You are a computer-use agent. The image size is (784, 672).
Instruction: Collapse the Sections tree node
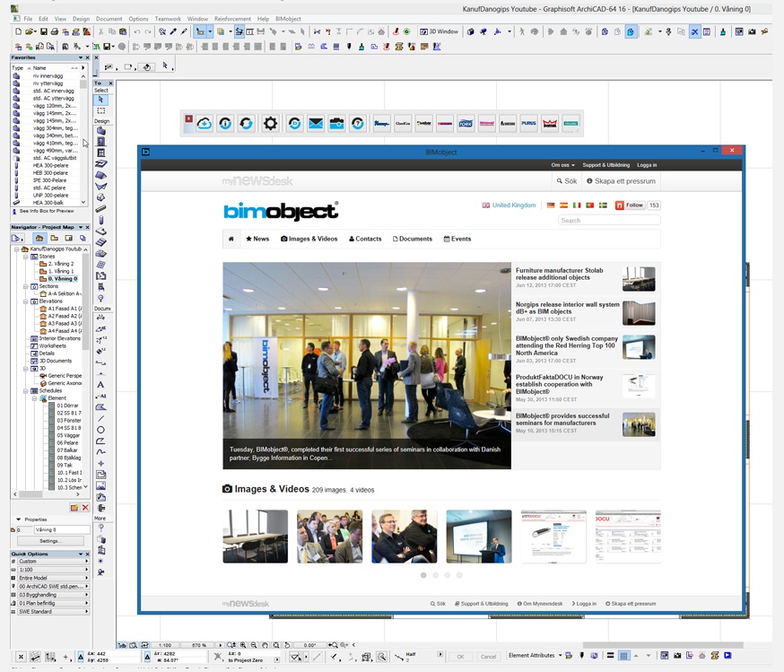coord(25,286)
